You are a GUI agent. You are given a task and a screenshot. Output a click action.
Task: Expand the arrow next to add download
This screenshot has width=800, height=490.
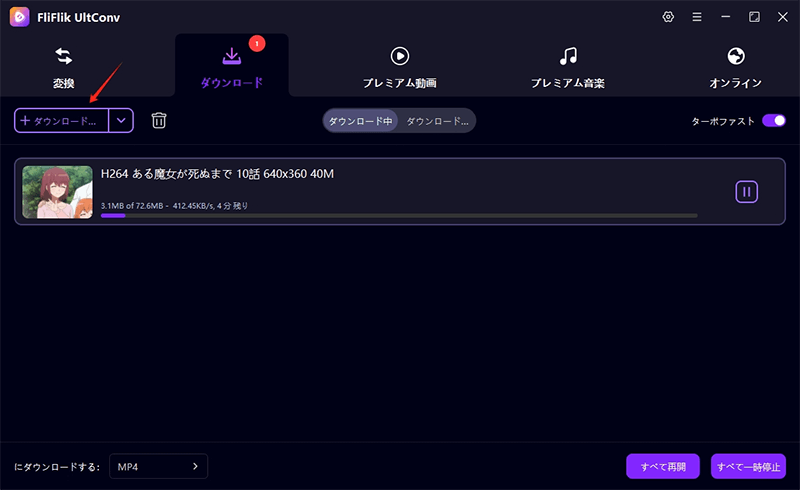[x=121, y=120]
